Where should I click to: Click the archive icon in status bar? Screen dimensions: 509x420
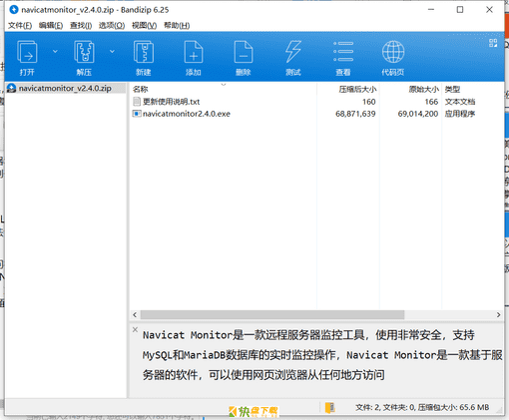[x=330, y=407]
